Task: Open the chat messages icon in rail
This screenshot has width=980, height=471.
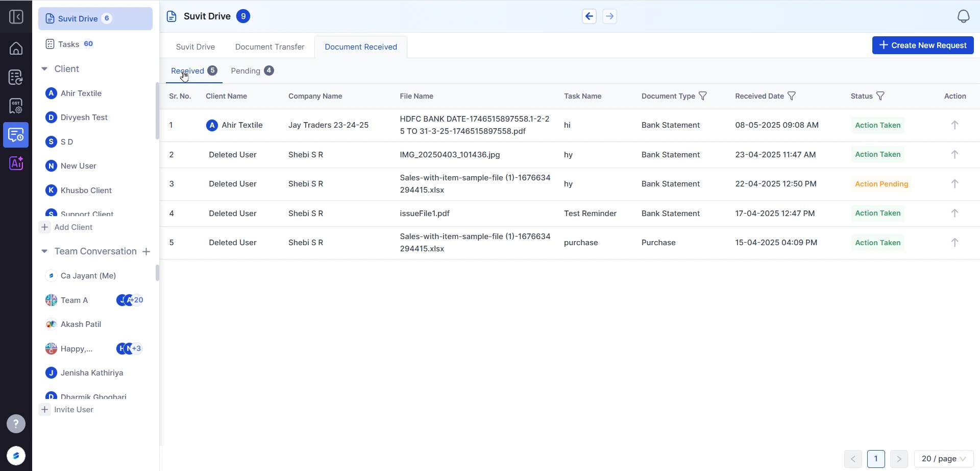Action: [16, 135]
